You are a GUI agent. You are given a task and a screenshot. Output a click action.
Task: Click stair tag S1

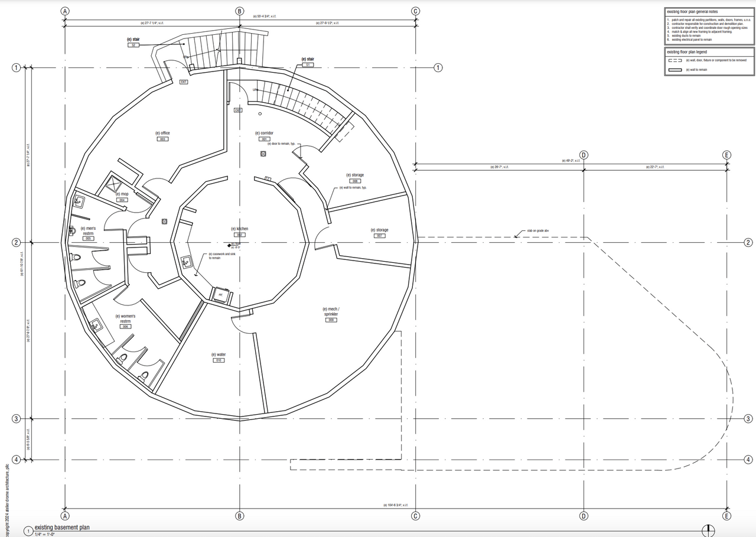point(308,64)
